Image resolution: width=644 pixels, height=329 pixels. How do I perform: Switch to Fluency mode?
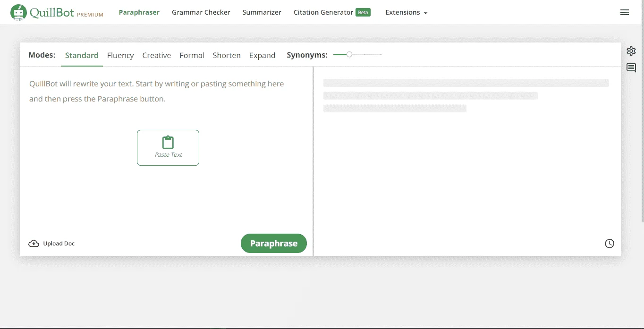tap(120, 55)
